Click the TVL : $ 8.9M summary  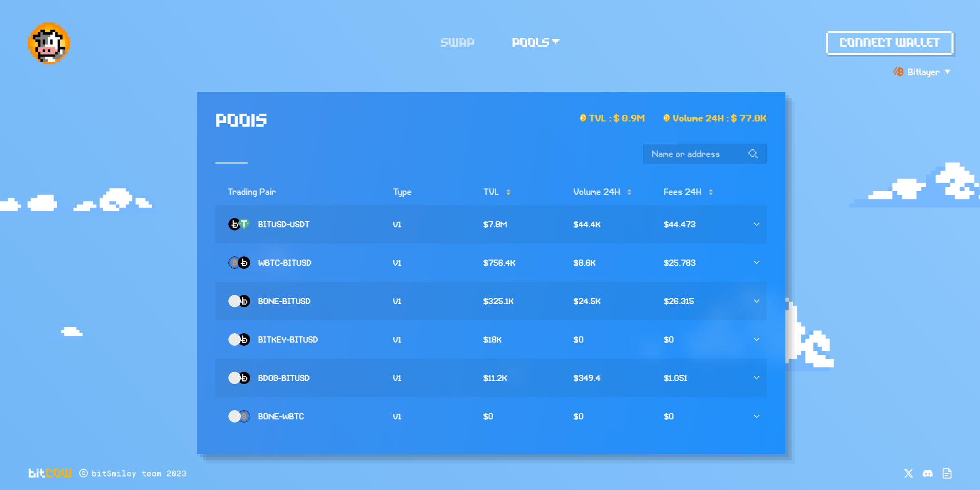click(612, 118)
